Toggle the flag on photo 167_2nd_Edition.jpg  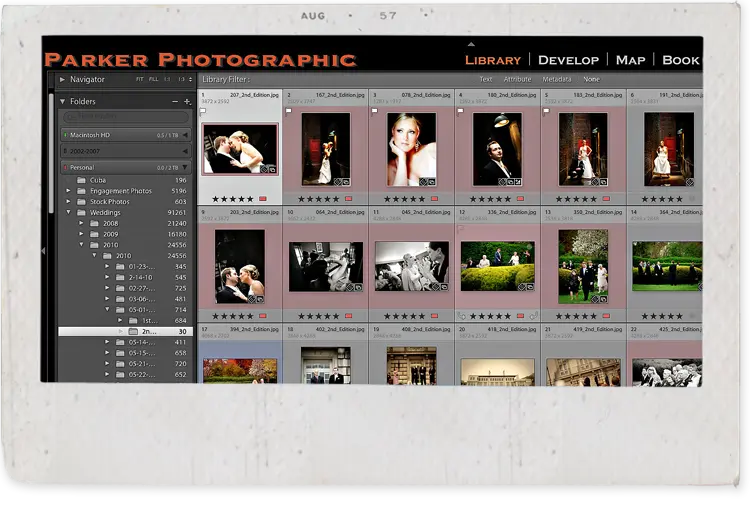point(288,111)
